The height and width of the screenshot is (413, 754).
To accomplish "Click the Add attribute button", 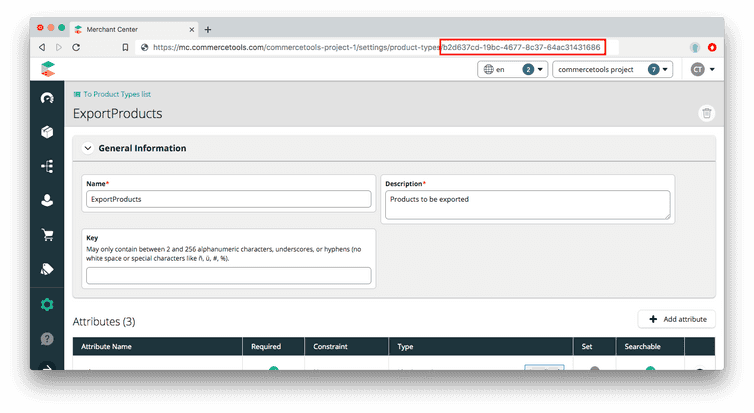I will (676, 319).
